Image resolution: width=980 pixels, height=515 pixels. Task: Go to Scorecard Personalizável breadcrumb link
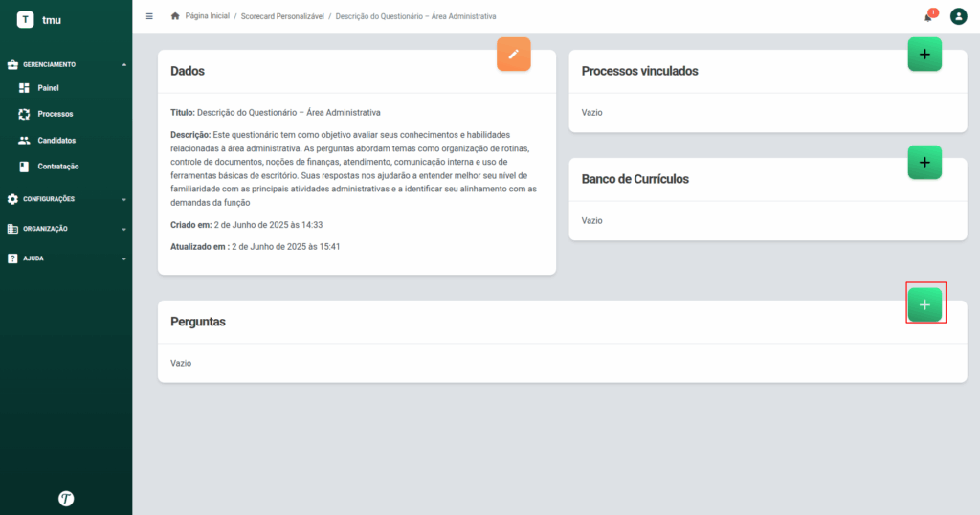(282, 16)
